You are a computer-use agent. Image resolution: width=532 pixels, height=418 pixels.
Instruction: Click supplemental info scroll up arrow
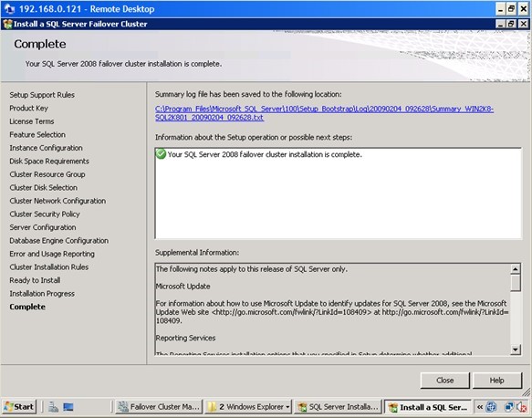[516, 269]
